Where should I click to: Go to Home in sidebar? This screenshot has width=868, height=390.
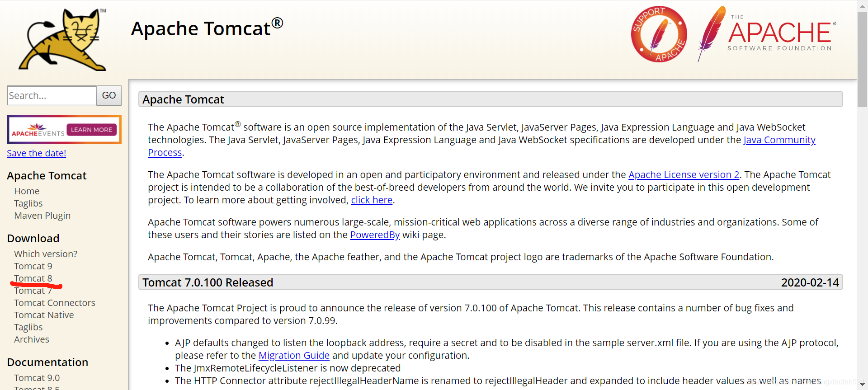tap(27, 191)
